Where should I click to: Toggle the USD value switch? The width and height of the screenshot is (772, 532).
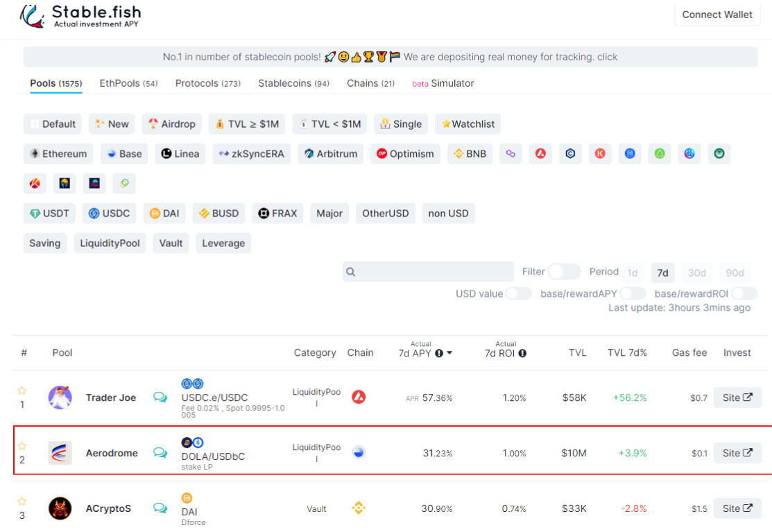tap(519, 293)
